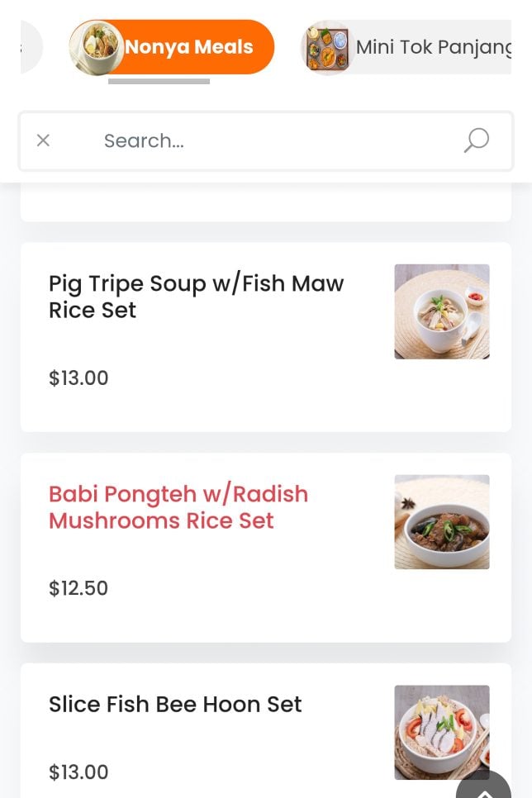Click the $12.50 price of Babi Pongteh

(78, 588)
